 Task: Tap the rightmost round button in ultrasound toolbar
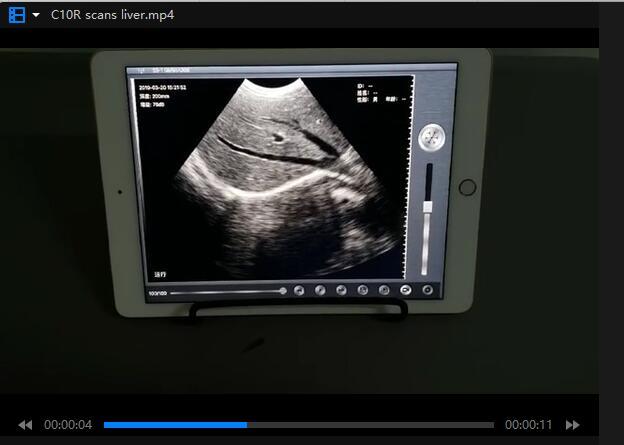pos(427,291)
